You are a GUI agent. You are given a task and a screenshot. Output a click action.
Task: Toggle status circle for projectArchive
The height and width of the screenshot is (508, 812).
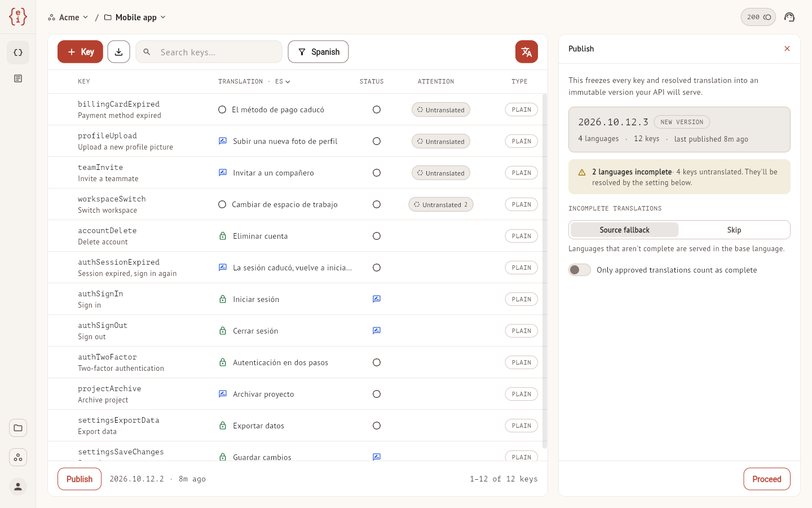point(377,394)
